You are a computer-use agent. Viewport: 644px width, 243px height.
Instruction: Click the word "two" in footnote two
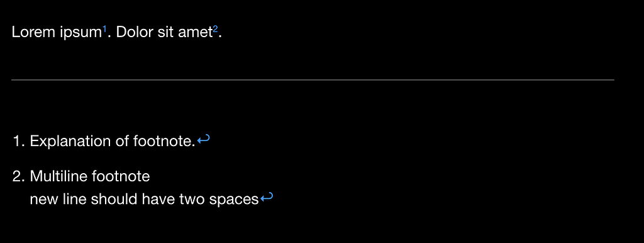pyautogui.click(x=192, y=200)
